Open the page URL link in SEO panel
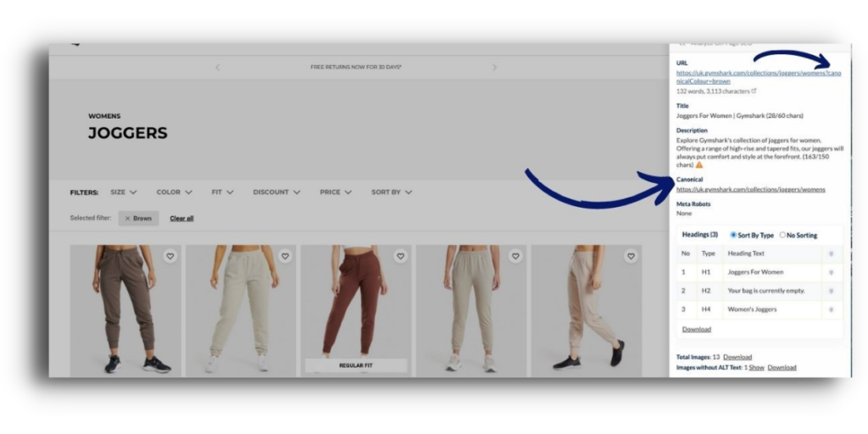Image resolution: width=868 pixels, height=434 pixels. 759,77
